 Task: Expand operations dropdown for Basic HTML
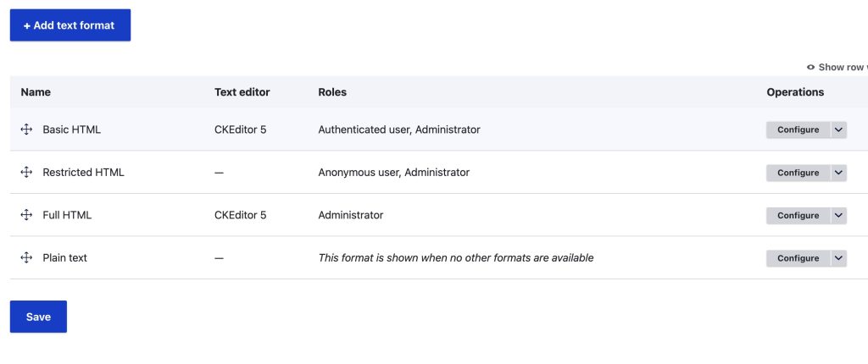[838, 130]
